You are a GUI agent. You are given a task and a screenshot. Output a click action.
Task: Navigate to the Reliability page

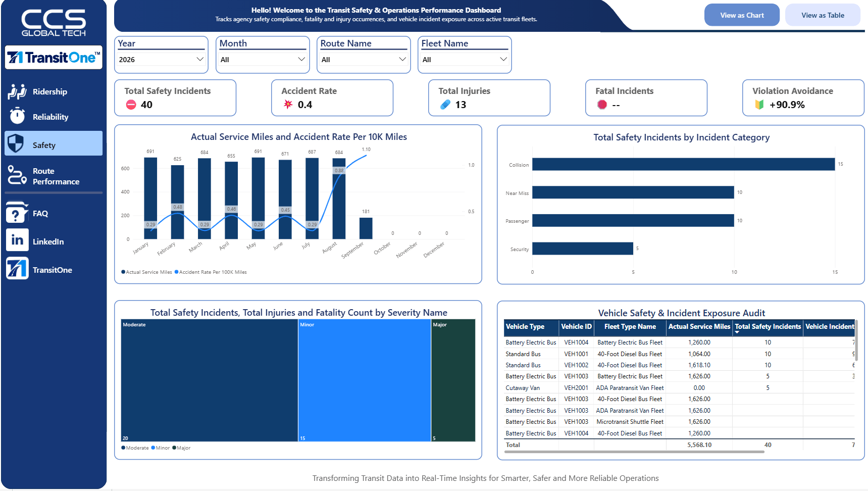pyautogui.click(x=50, y=117)
